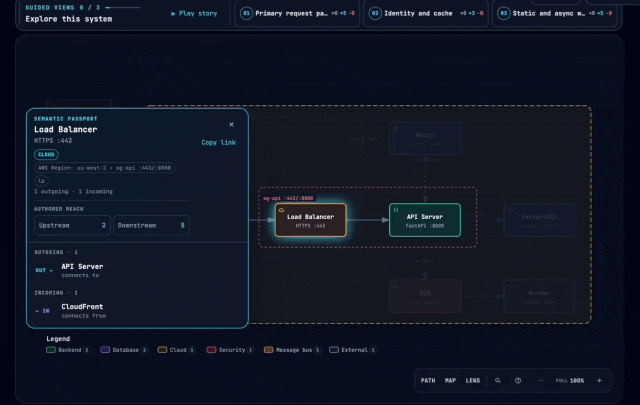Viewport: 640px width, 405px height.
Task: Click the 'lb' tag chip
Action: pos(41,181)
